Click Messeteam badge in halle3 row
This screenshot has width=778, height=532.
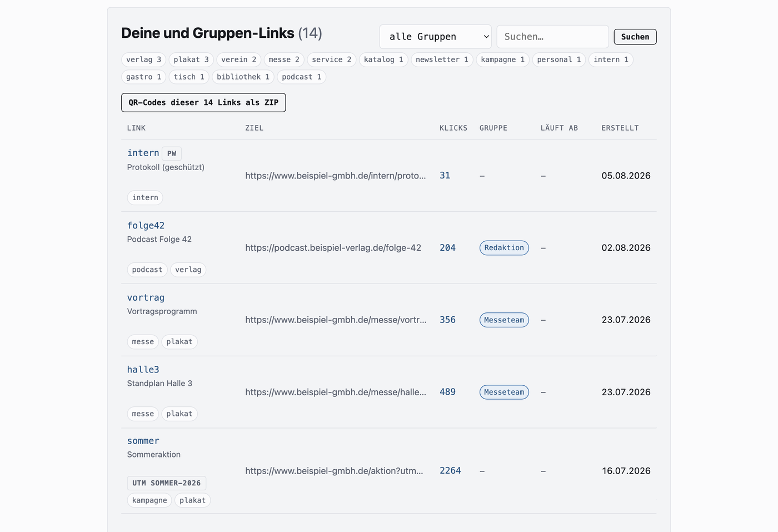click(504, 392)
